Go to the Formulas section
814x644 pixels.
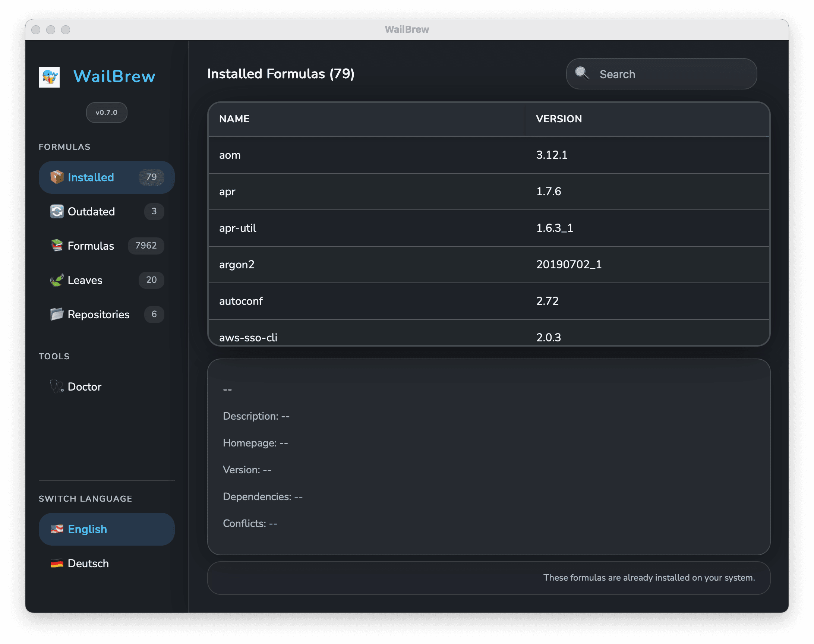[x=107, y=246]
